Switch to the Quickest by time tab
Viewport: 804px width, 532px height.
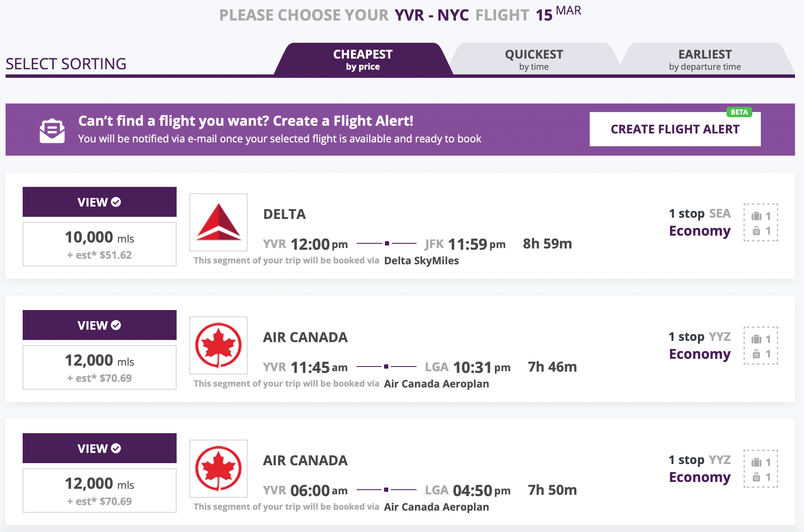[534, 59]
